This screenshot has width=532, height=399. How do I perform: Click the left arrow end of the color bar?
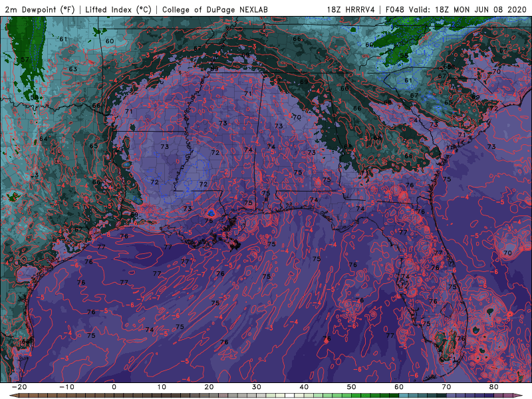pyautogui.click(x=14, y=396)
